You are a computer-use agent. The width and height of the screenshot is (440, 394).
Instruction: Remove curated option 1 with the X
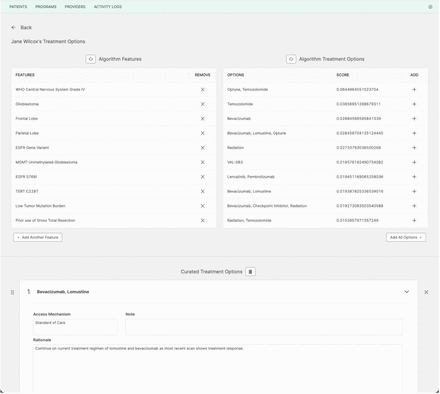426,292
